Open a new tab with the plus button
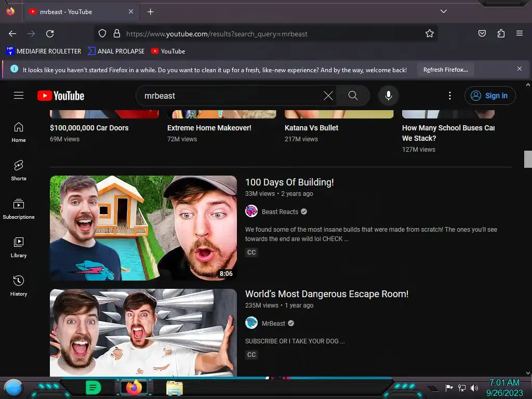 click(150, 12)
